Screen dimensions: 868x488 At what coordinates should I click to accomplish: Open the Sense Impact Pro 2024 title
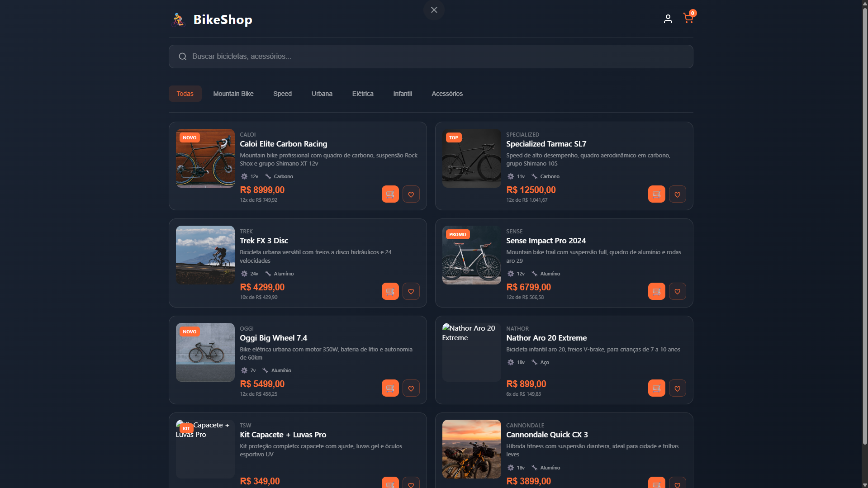(546, 241)
